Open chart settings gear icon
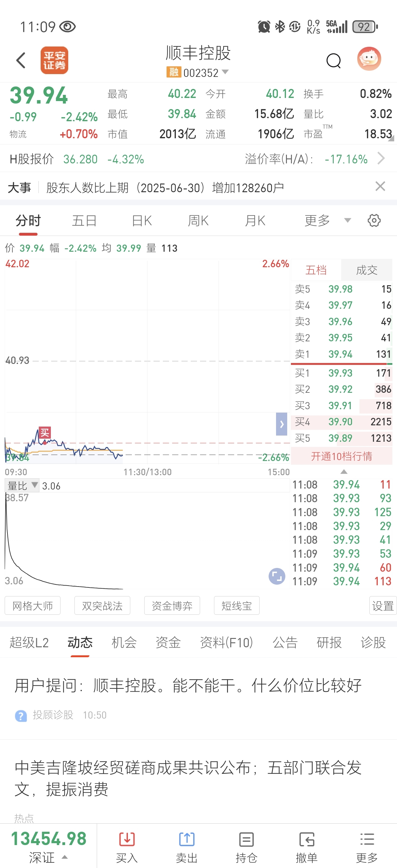 pos(374,220)
